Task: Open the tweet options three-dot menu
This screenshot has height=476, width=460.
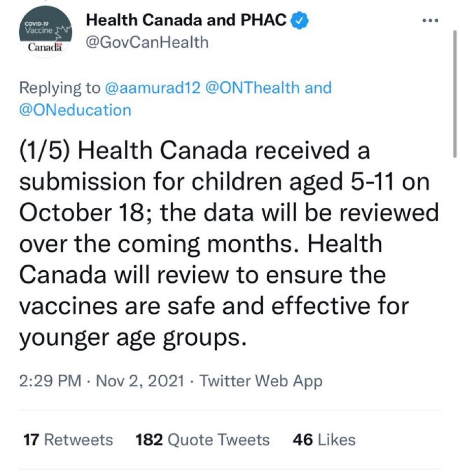Action: coord(430,19)
